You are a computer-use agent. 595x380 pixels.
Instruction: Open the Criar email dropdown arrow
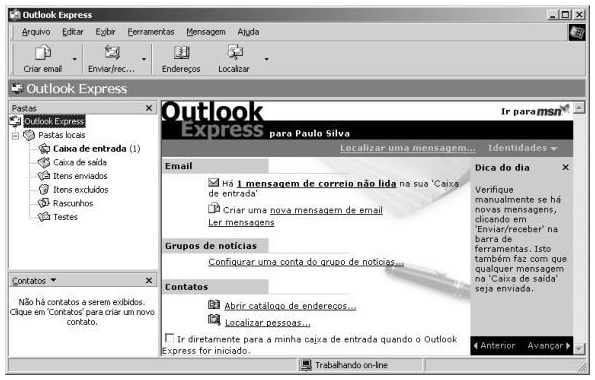(x=75, y=59)
